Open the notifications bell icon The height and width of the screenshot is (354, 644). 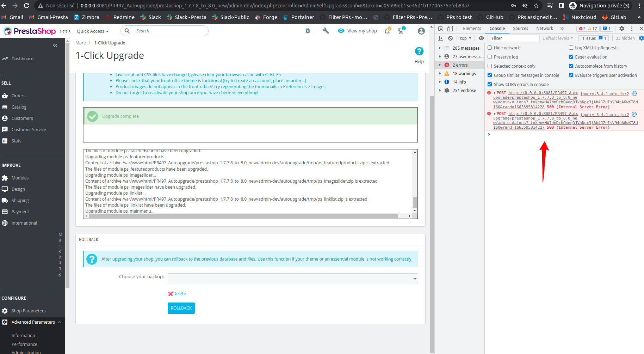click(387, 31)
